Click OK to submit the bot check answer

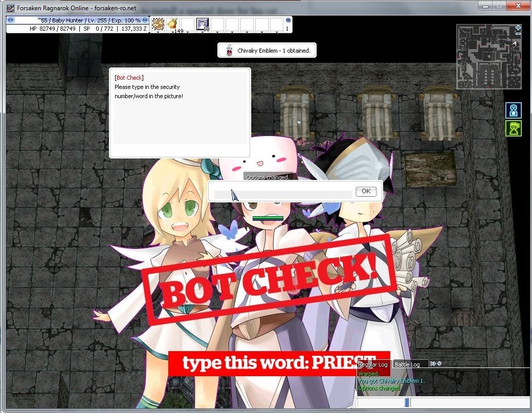pyautogui.click(x=366, y=191)
